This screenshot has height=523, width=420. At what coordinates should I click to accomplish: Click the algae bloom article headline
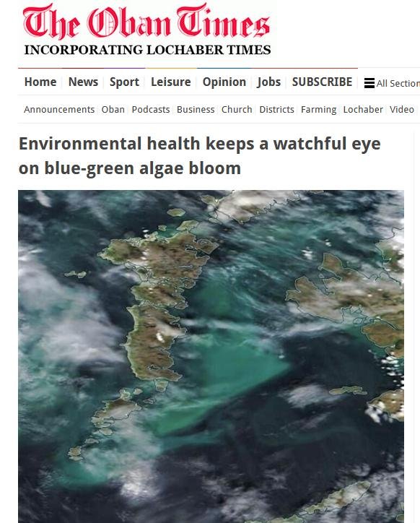coord(199,156)
